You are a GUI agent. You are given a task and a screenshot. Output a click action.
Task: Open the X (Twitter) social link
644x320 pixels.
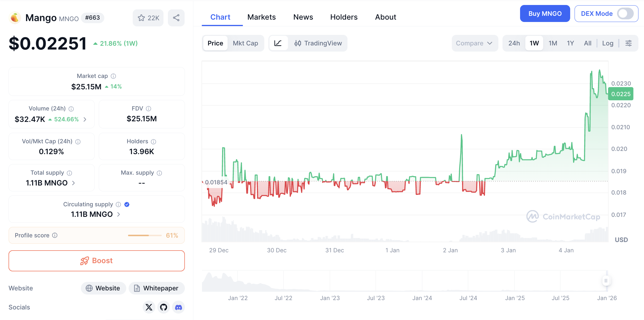tap(149, 307)
